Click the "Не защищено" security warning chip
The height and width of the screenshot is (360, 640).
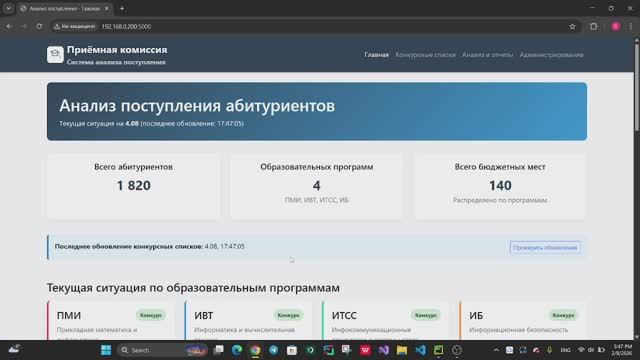click(x=75, y=26)
